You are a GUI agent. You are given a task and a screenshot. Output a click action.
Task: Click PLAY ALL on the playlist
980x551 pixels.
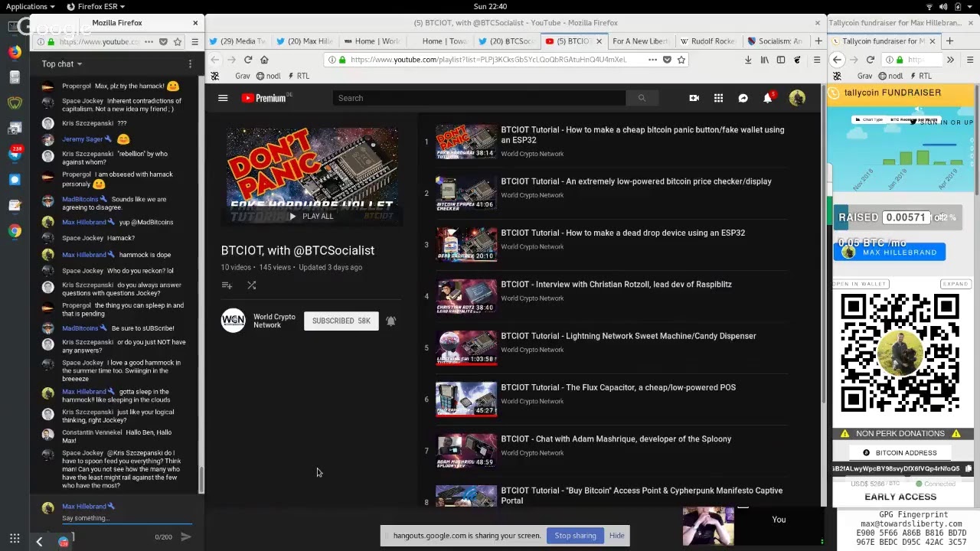click(311, 217)
